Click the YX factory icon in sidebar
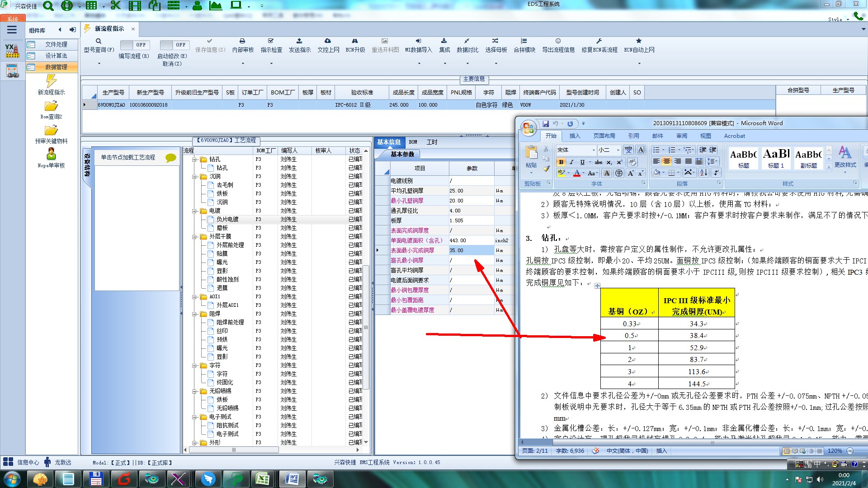The height and width of the screenshot is (488, 868). [x=12, y=50]
